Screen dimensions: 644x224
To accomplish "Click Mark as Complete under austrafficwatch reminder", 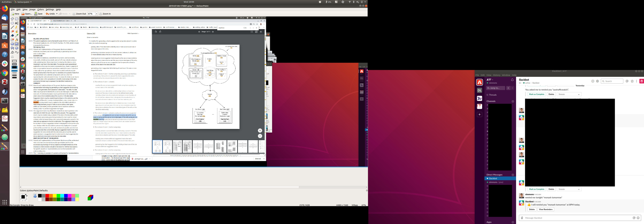I will click(536, 94).
